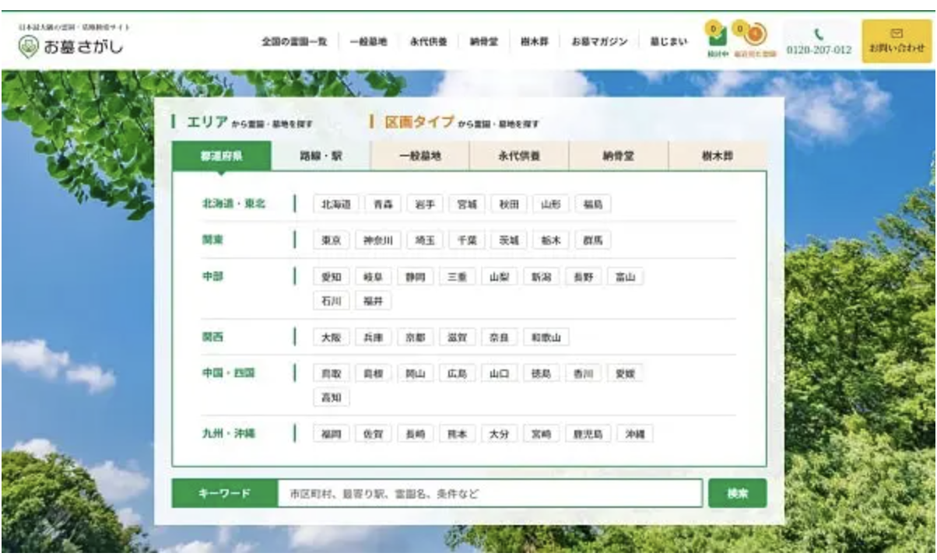Select the 樹木葬 tab in search panel

click(717, 156)
